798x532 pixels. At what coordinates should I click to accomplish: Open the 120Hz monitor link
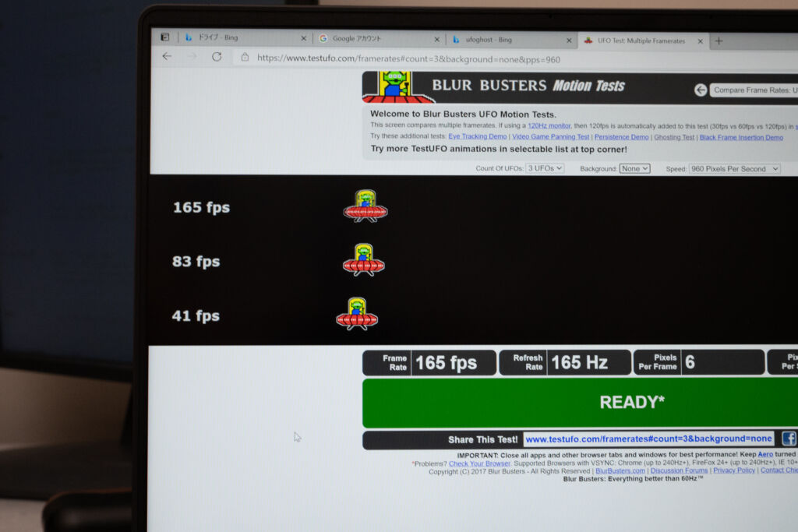tap(549, 125)
